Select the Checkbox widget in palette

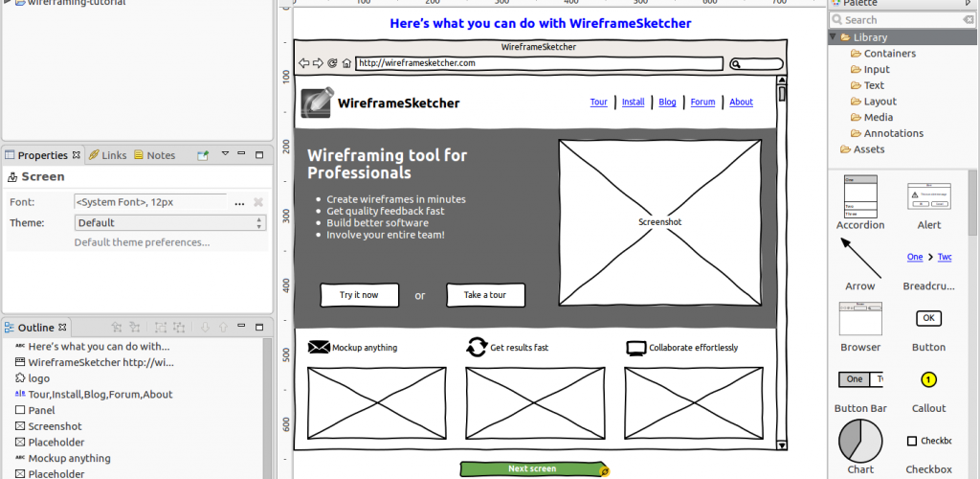pyautogui.click(x=928, y=451)
